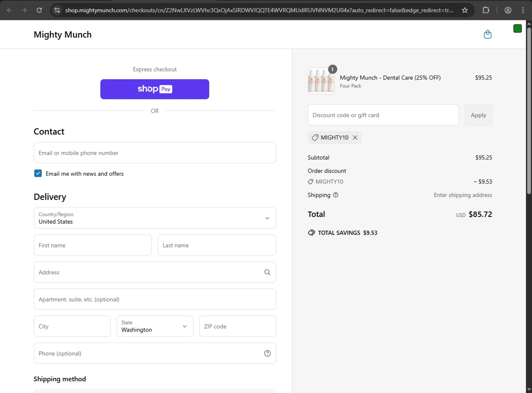This screenshot has width=532, height=393.
Task: Click the phone field help icon
Action: pyautogui.click(x=267, y=353)
